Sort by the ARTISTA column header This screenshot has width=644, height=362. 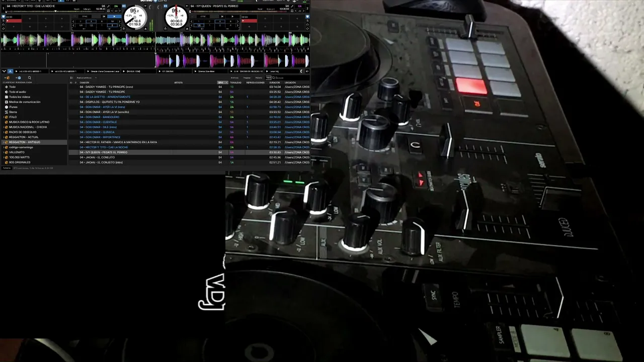(179, 82)
